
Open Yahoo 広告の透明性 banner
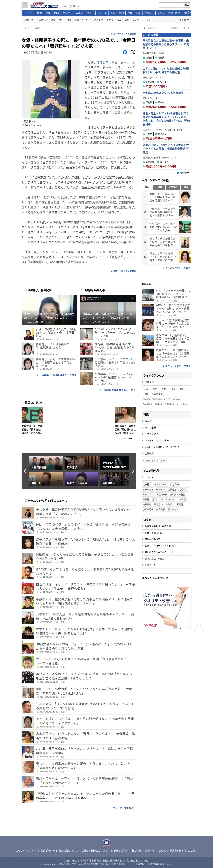167,608
